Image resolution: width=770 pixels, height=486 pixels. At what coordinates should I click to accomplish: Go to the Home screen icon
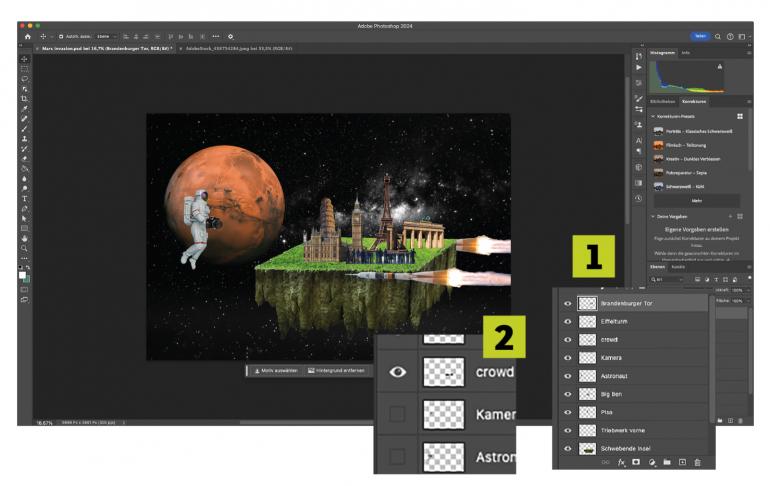pos(28,36)
